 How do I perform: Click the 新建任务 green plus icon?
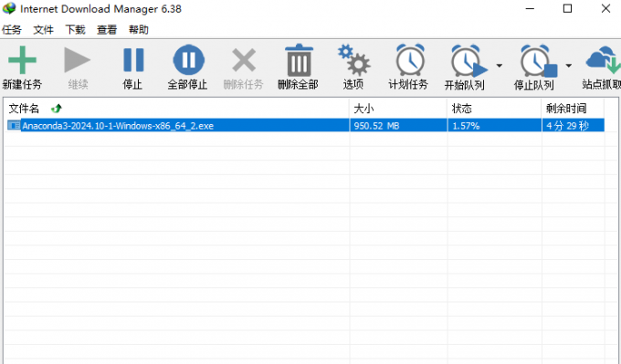(22, 60)
